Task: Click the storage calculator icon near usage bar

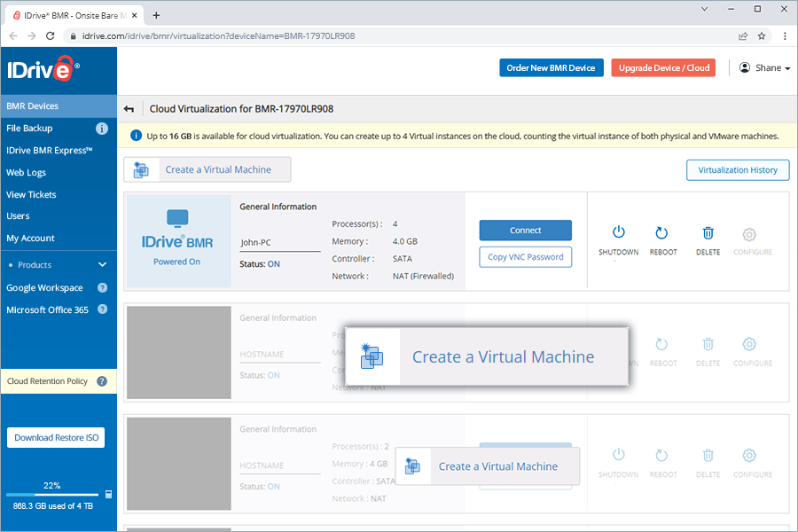Action: click(108, 494)
